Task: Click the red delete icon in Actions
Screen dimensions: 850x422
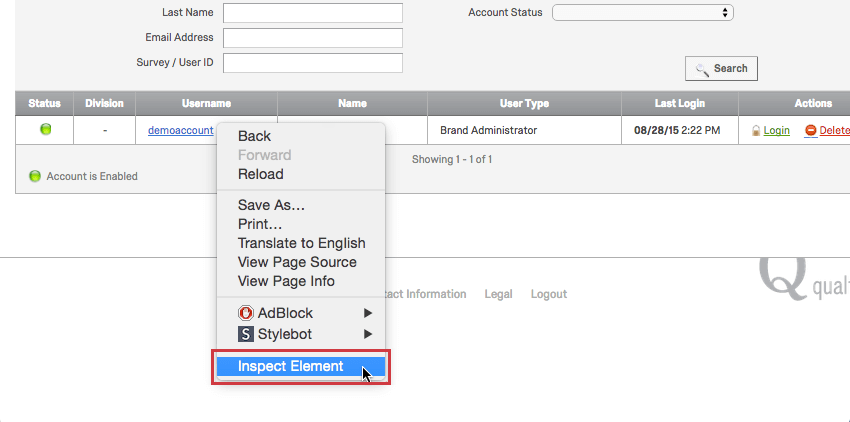Action: pos(810,130)
